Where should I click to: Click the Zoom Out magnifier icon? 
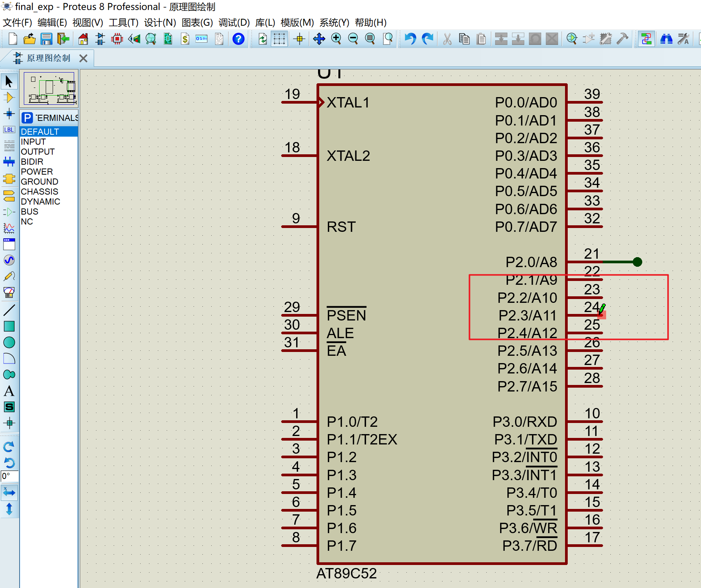[x=353, y=39]
